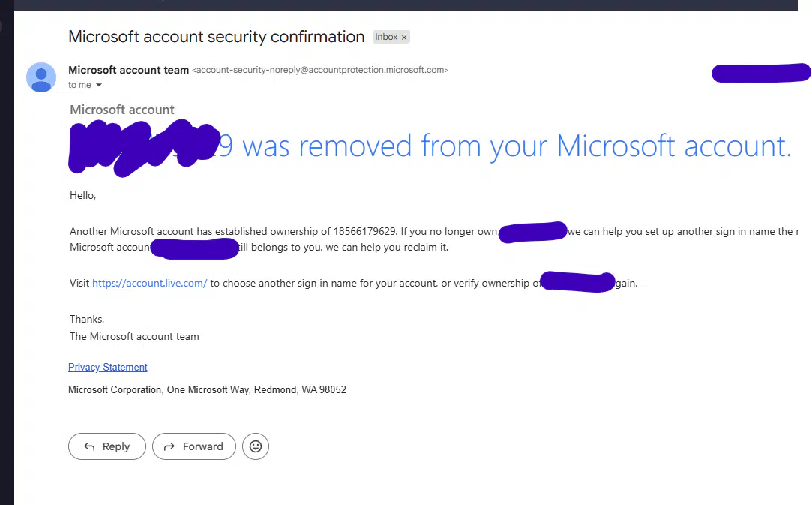Open the Privacy Statement link
The image size is (812, 505).
(108, 367)
